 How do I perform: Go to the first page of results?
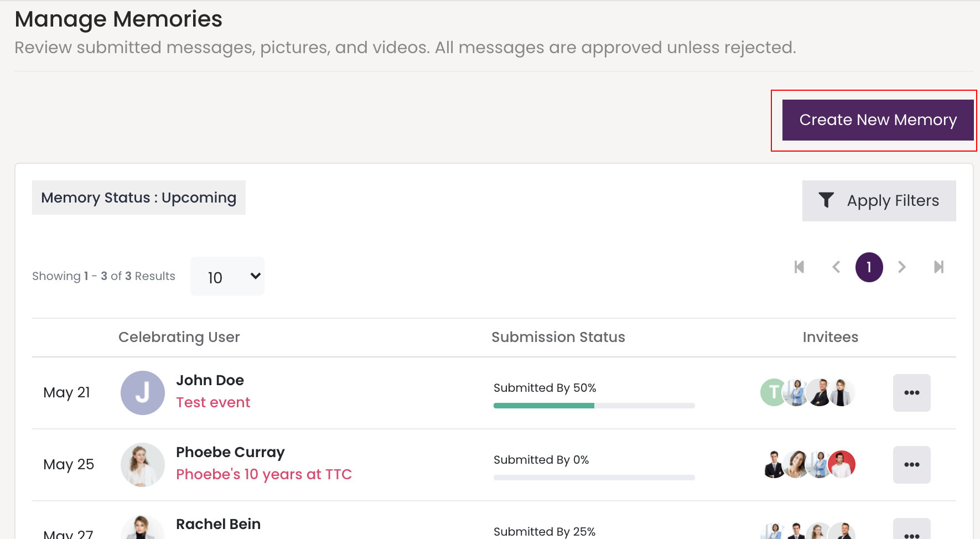[799, 267]
